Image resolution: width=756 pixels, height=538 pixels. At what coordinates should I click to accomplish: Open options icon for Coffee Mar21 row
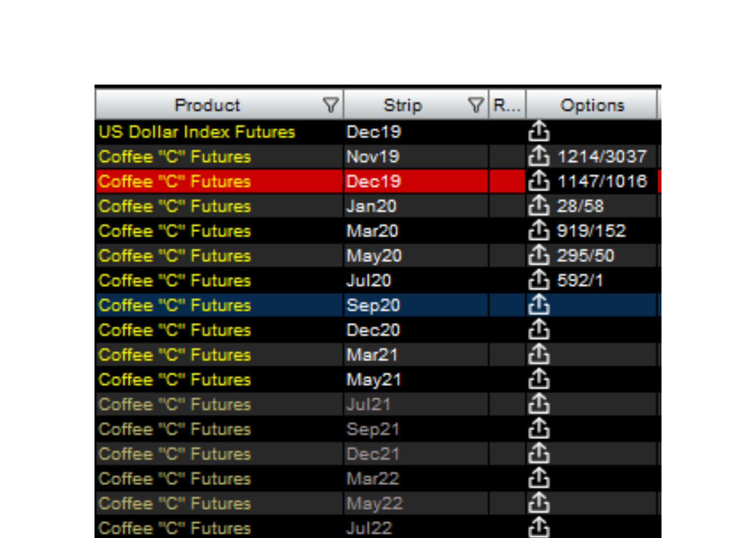539,354
